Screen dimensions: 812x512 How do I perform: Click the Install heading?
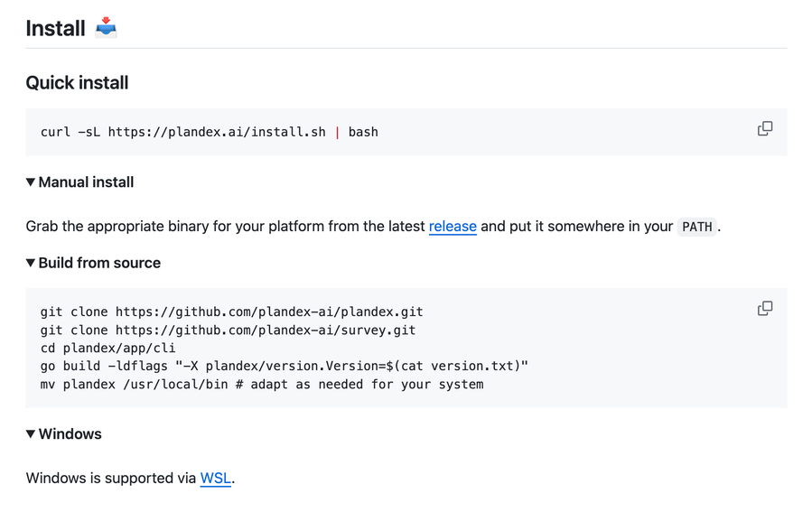pos(55,28)
